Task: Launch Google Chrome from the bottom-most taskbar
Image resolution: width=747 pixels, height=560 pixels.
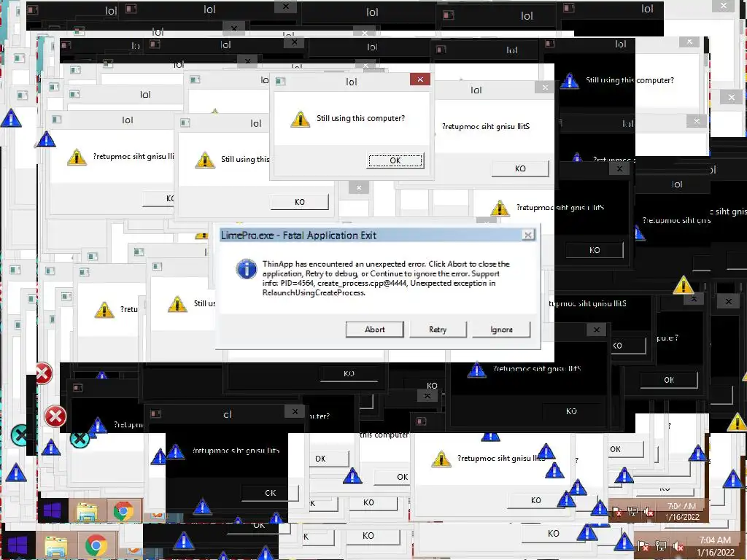Action: click(96, 545)
